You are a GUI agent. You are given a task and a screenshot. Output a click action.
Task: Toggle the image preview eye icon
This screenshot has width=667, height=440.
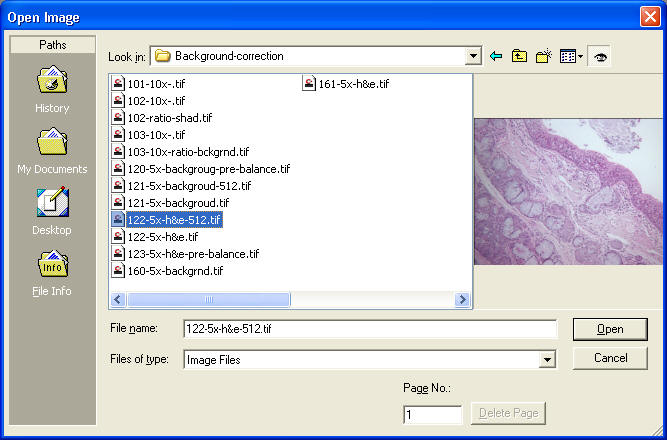pyautogui.click(x=601, y=56)
